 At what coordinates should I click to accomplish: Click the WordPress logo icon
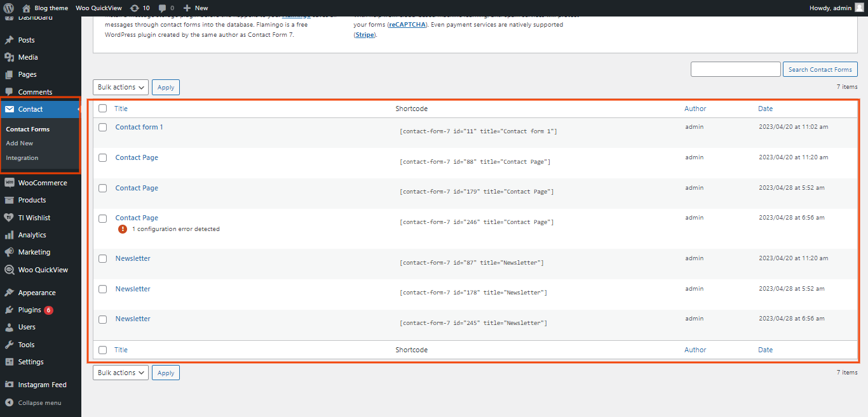coord(8,8)
